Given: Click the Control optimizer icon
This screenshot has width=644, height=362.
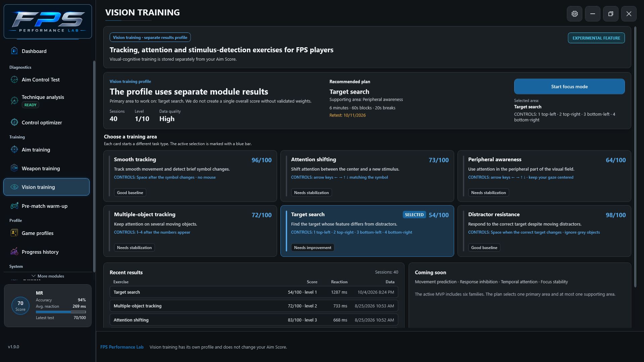Looking at the screenshot, I should point(14,122).
